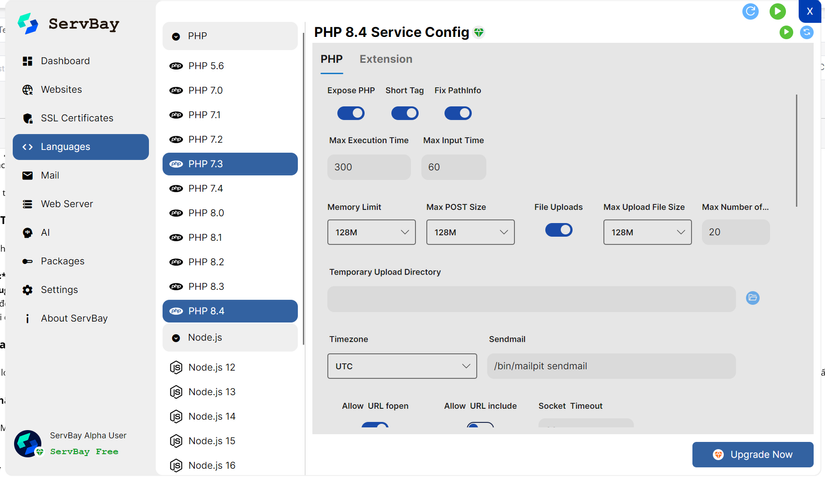Click the PHP 8.0 icon
Viewport: 825px width, 477px height.
tap(176, 213)
